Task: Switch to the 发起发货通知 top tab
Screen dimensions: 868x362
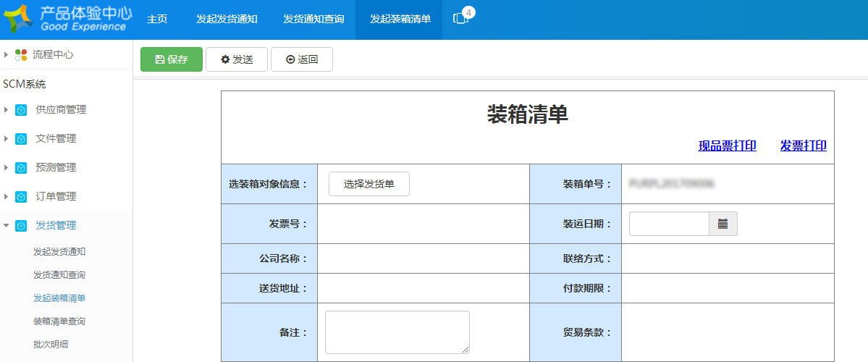Action: pyautogui.click(x=227, y=19)
